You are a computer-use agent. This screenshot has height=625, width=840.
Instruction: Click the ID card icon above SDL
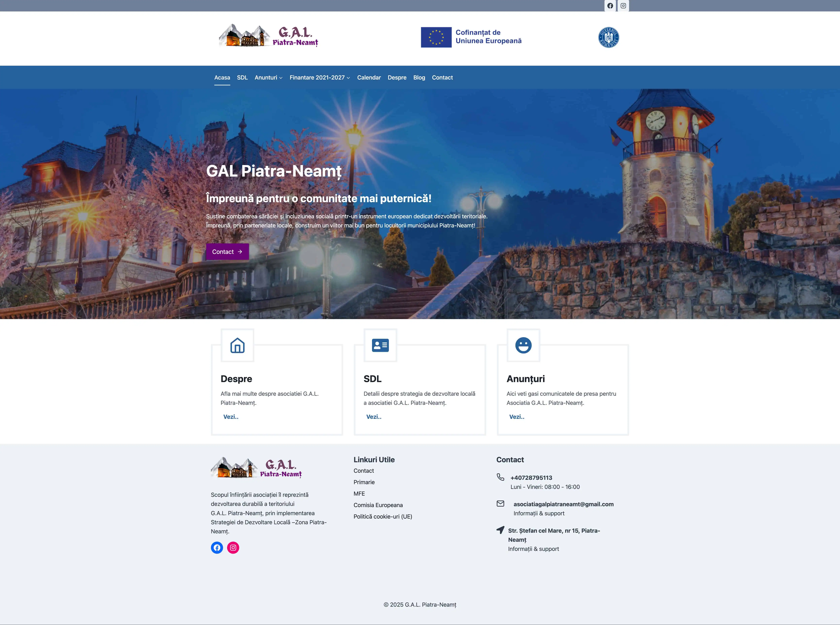(x=380, y=345)
